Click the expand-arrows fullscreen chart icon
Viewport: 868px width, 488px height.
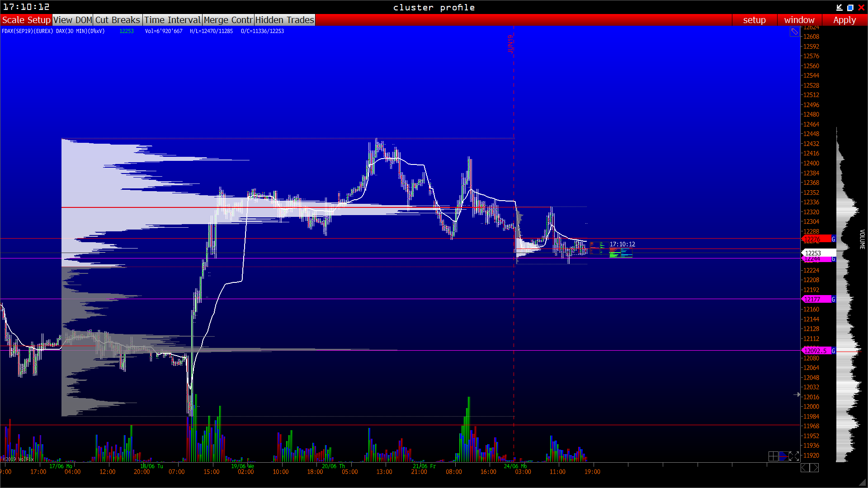794,456
